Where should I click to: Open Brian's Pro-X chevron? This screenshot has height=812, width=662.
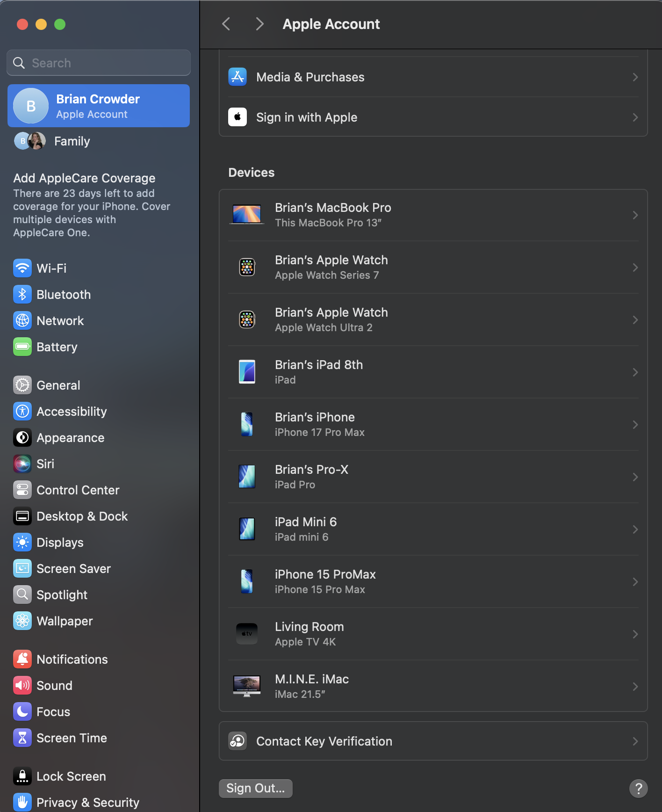coord(635,477)
